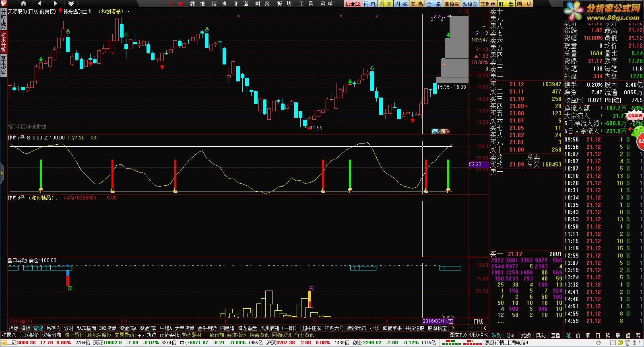
Task: Click the 跌停卖 limit-down sell button
Action: tap(470, 4)
